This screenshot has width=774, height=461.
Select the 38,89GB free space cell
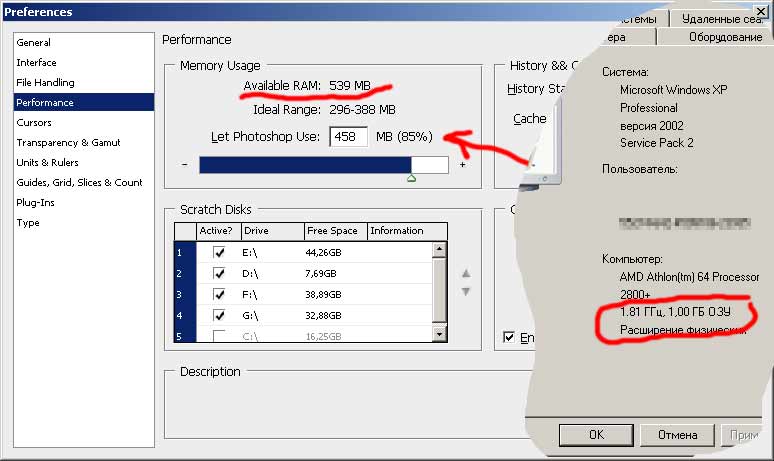(x=323, y=295)
